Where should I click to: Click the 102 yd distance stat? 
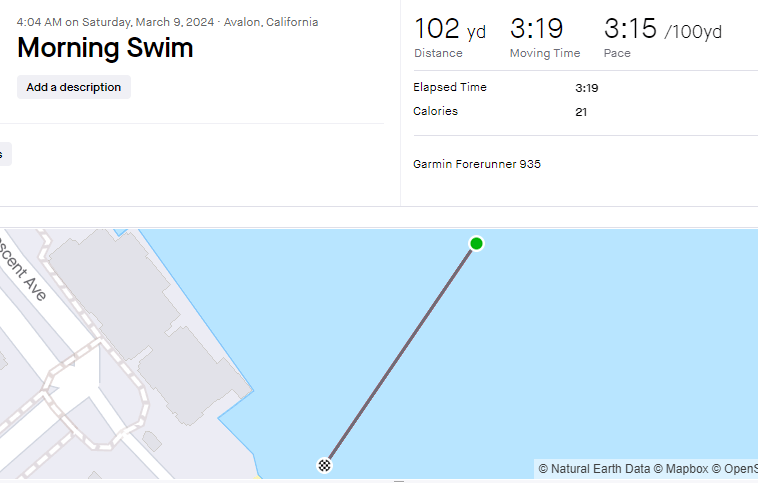click(x=449, y=30)
